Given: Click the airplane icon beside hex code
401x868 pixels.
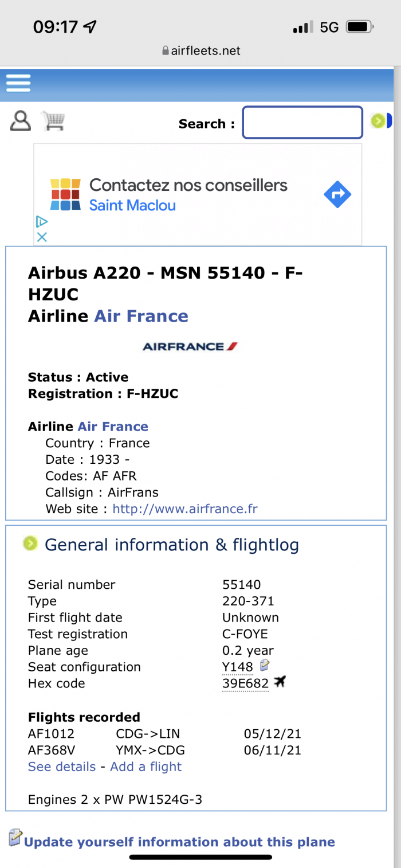Looking at the screenshot, I should pos(280,682).
